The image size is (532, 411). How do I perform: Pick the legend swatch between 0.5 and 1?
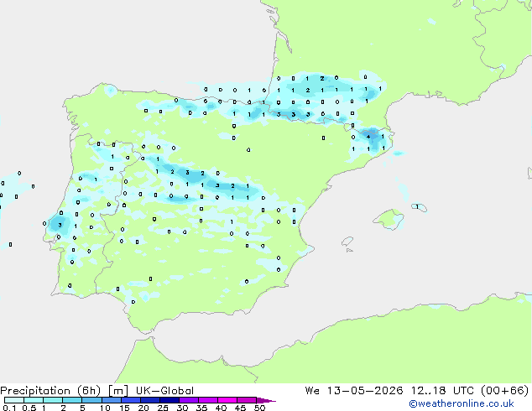(x=34, y=400)
